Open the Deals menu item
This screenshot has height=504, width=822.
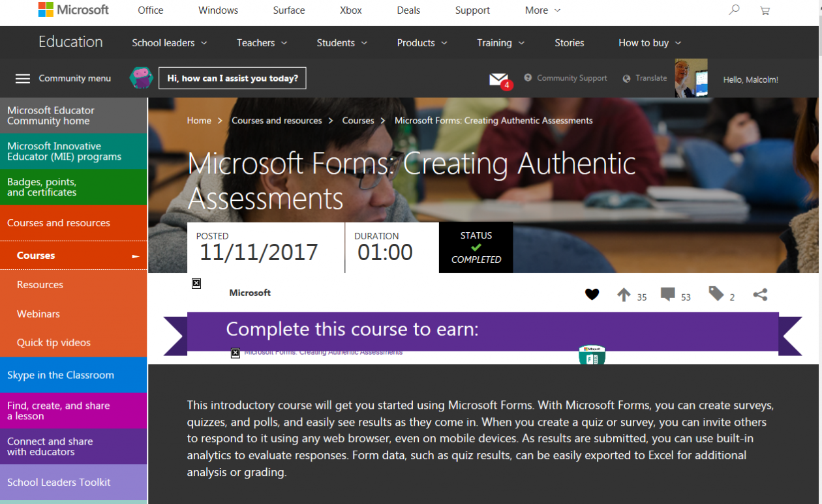[409, 10]
